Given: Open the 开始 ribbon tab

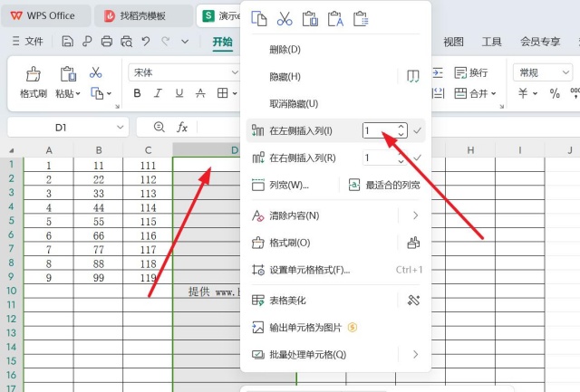Looking at the screenshot, I should [222, 42].
